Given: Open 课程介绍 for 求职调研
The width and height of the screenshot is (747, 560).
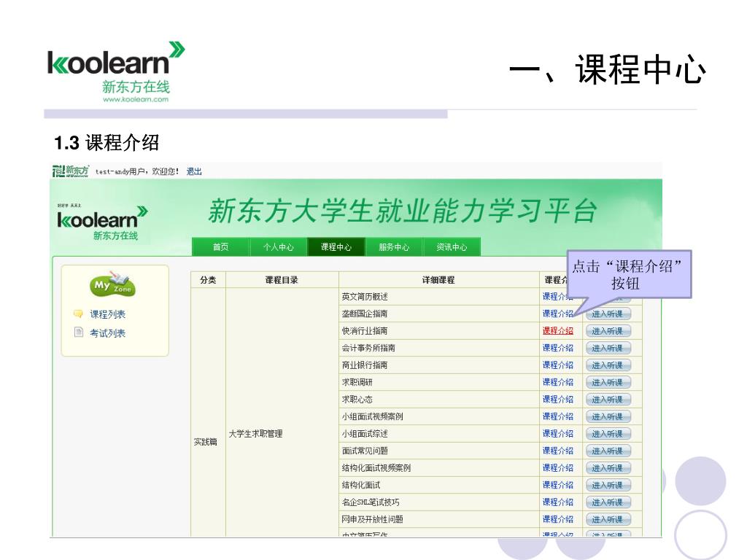Looking at the screenshot, I should [x=557, y=382].
